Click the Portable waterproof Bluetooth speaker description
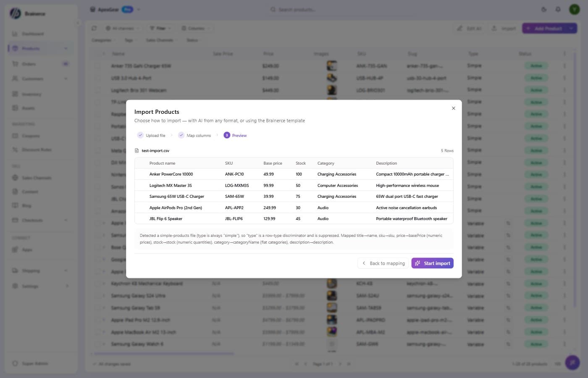Viewport: 588px width, 378px height. [x=412, y=218]
